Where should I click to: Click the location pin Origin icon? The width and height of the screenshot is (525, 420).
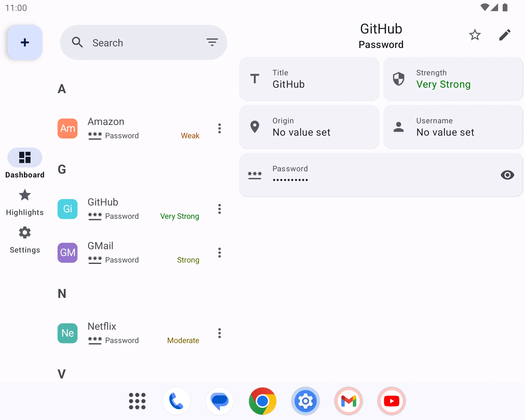255,127
